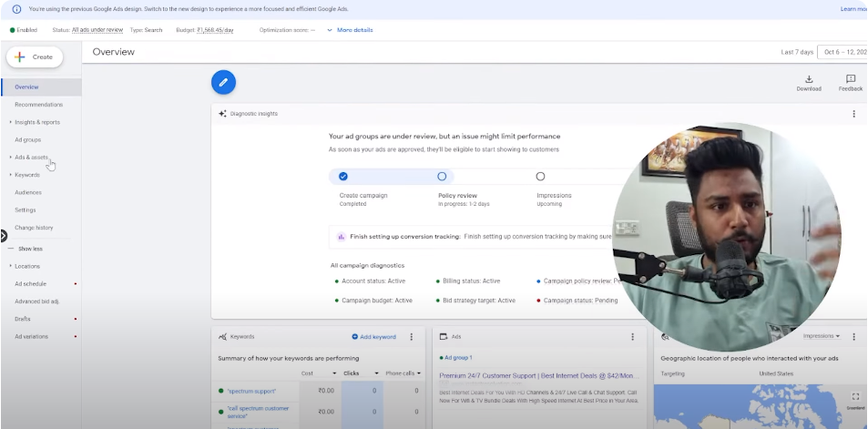Click the Download icon
This screenshot has height=429, width=868.
[x=809, y=80]
